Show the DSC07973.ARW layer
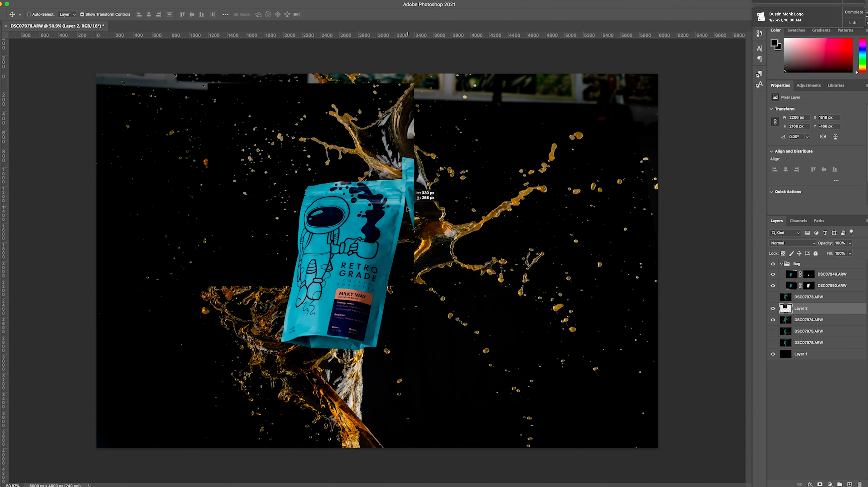Viewport: 868px width, 487px height. click(x=773, y=297)
